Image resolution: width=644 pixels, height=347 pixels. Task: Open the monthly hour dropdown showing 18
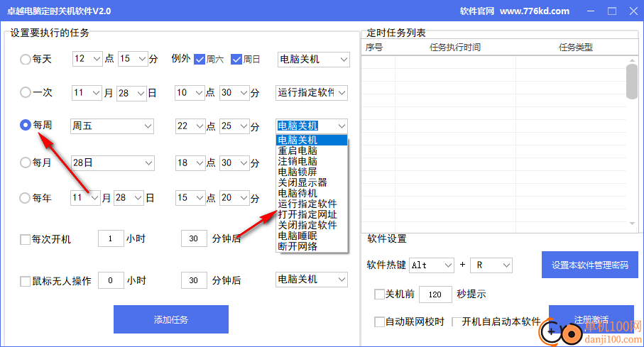coord(190,163)
